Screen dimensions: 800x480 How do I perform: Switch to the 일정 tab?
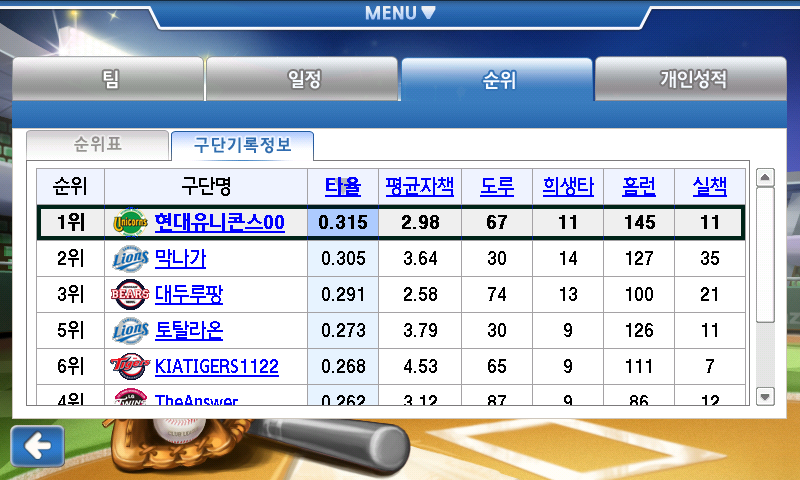click(303, 79)
